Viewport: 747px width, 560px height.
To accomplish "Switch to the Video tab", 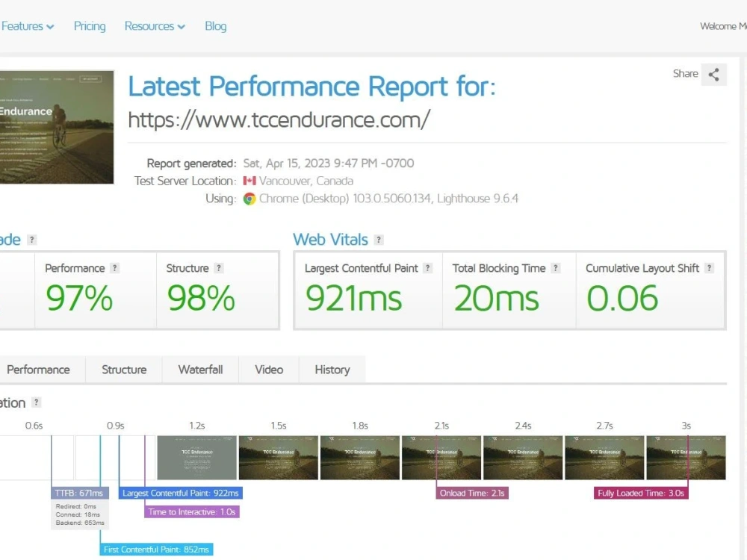I will tap(269, 370).
